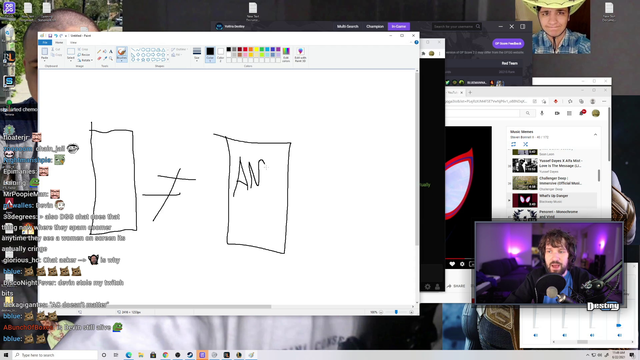The height and width of the screenshot is (360, 640).
Task: Click the Paint help question mark icon
Action: (416, 42)
